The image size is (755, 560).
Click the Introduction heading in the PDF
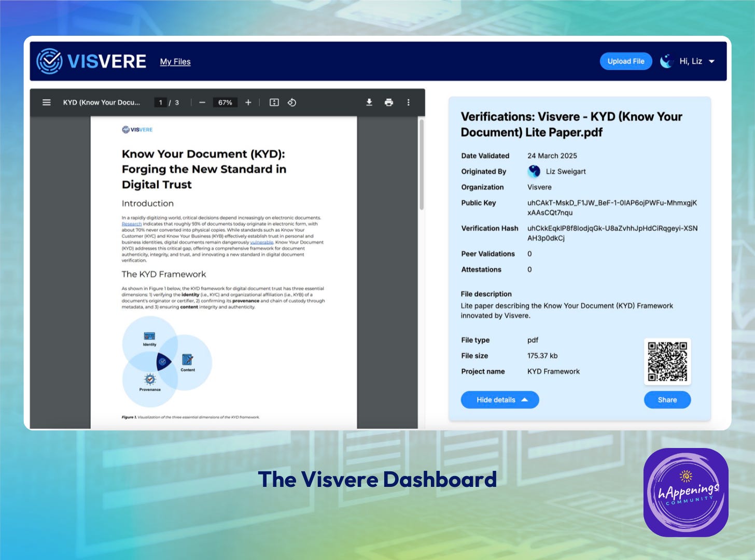click(148, 203)
